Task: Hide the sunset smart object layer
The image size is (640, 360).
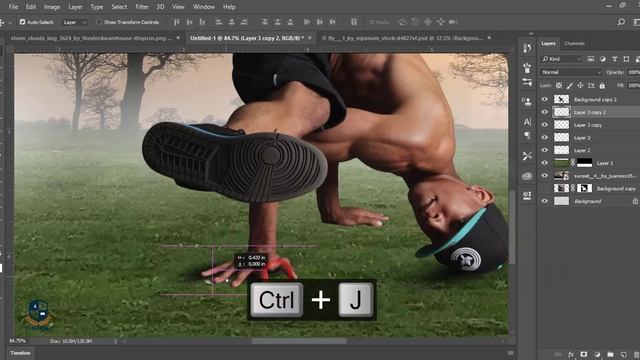Action: 544,176
